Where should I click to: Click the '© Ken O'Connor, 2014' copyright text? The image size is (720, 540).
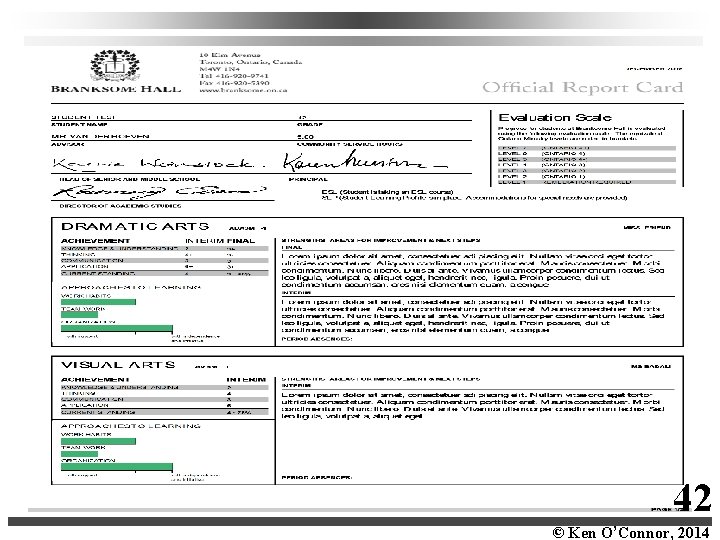coord(631,532)
